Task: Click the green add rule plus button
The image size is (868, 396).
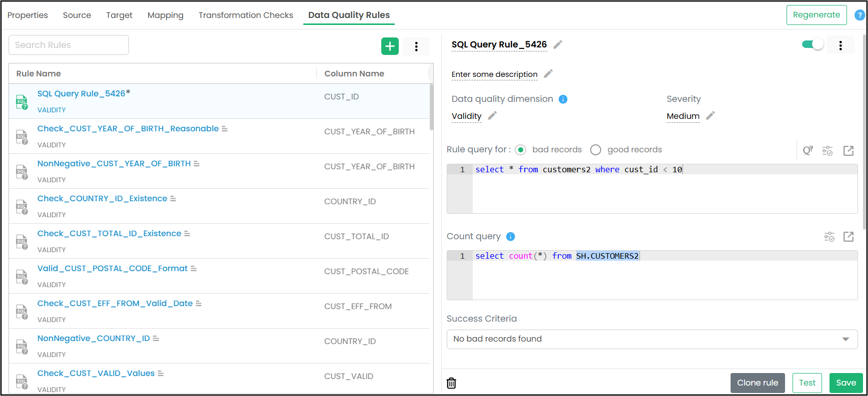Action: tap(390, 46)
